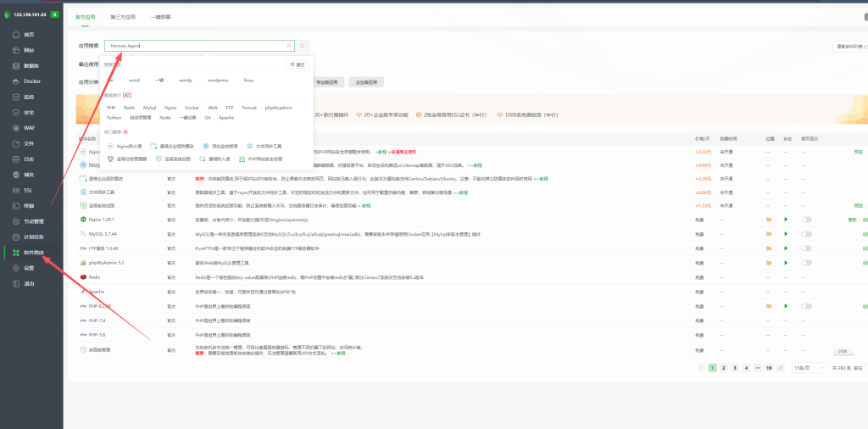Open the folder icon in the phpMyAdmin 5.2 row
The image size is (868, 429).
click(x=768, y=263)
